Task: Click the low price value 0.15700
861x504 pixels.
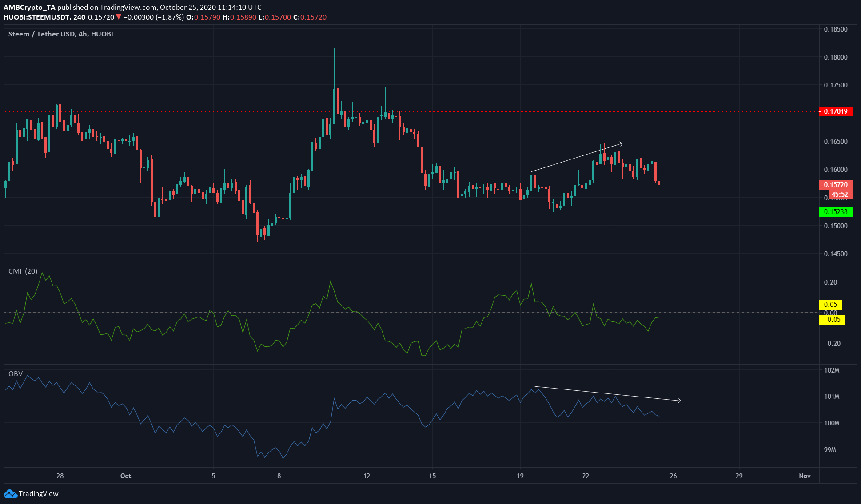Action: coord(278,17)
